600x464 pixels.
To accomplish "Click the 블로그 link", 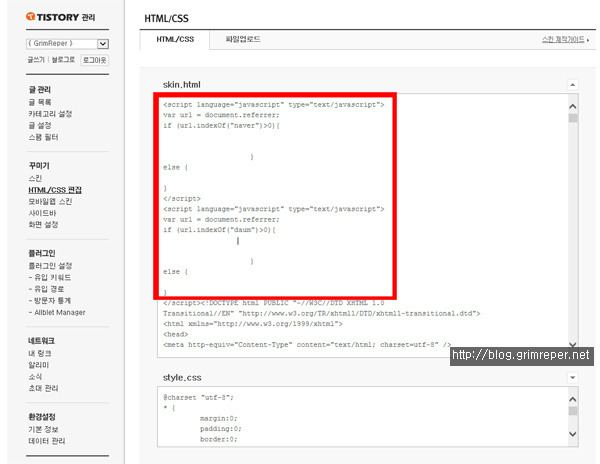I will [x=64, y=60].
